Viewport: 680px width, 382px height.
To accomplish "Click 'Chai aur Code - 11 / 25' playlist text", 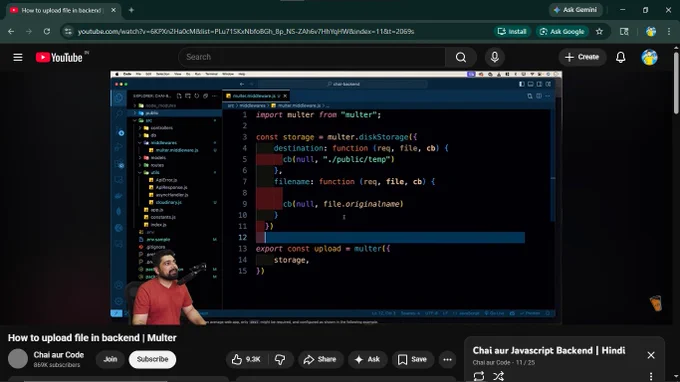I will pyautogui.click(x=503, y=362).
